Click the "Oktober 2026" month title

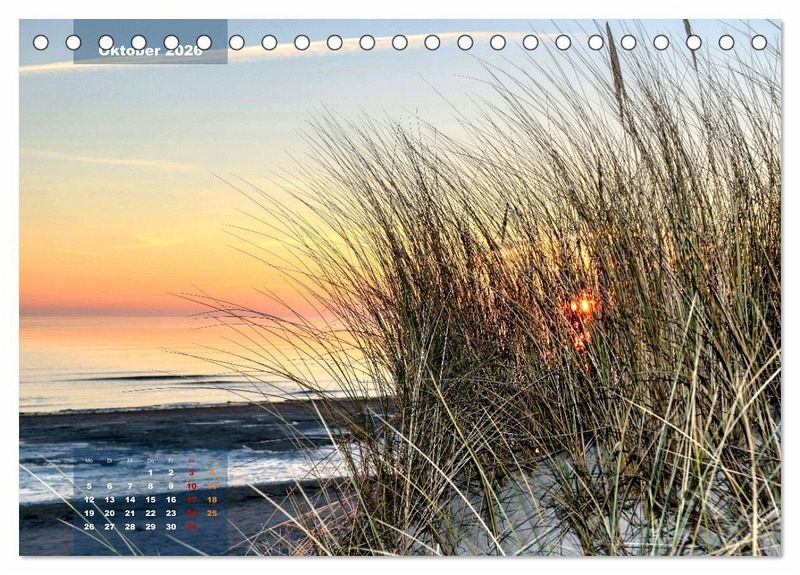(x=150, y=50)
